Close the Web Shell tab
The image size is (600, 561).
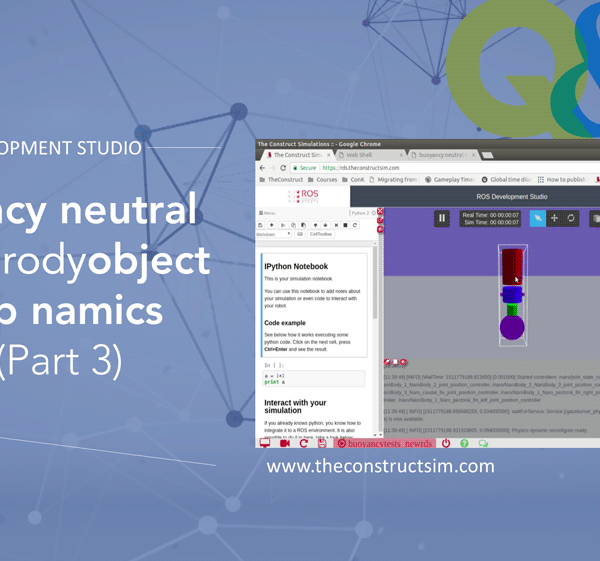pos(401,155)
